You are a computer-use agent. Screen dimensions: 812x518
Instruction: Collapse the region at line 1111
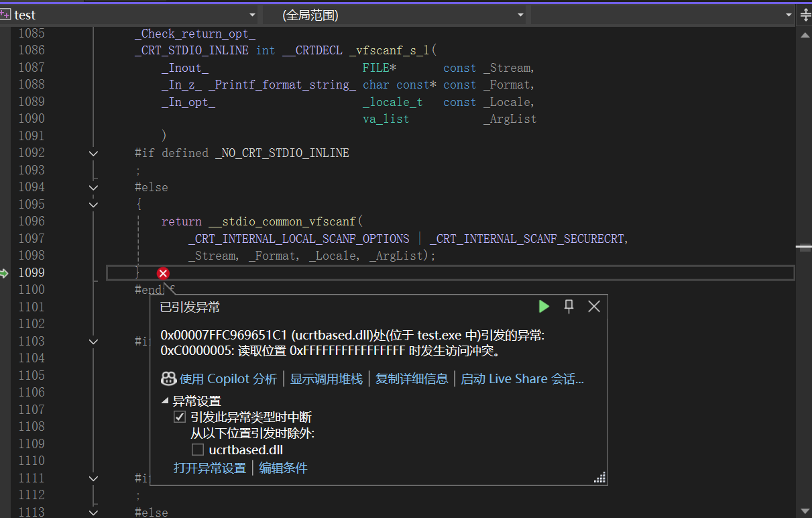[93, 478]
